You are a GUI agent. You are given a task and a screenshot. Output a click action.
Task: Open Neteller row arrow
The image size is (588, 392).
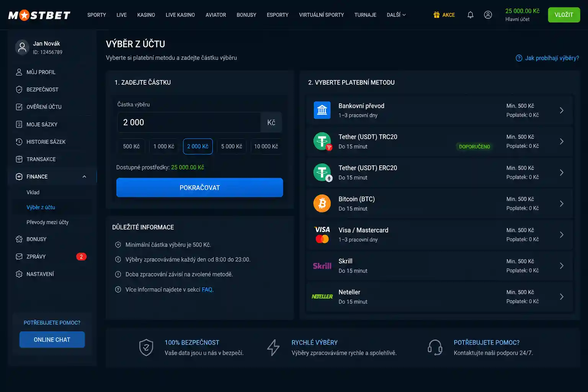click(x=562, y=297)
